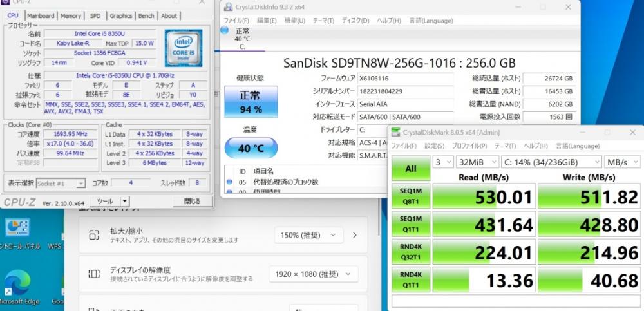Open プロファイル(P) menu in CrystalDiskMark
Viewport: 644px width, 311px height.
click(x=469, y=146)
